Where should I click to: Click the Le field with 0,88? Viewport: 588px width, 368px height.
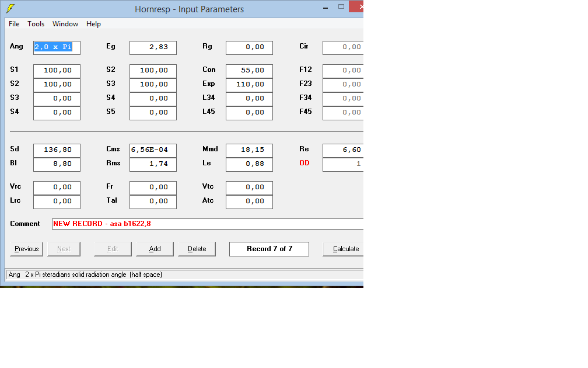[x=250, y=165]
